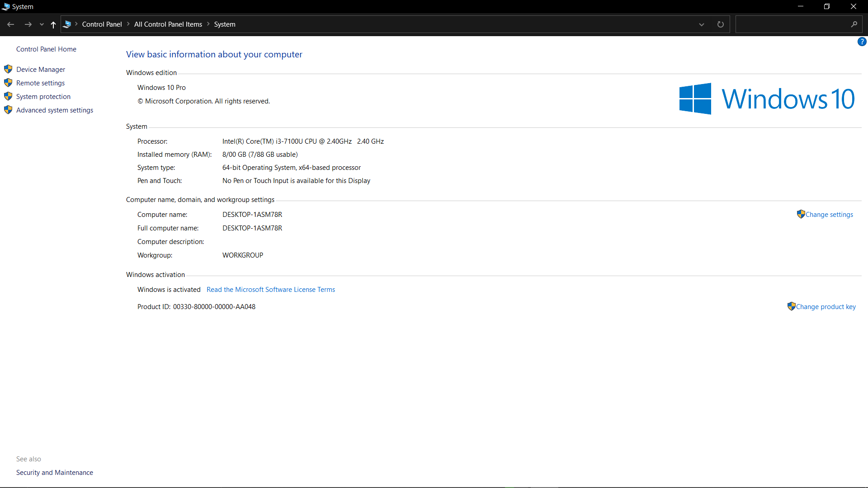
Task: Click the search magnifier icon
Action: tap(854, 24)
